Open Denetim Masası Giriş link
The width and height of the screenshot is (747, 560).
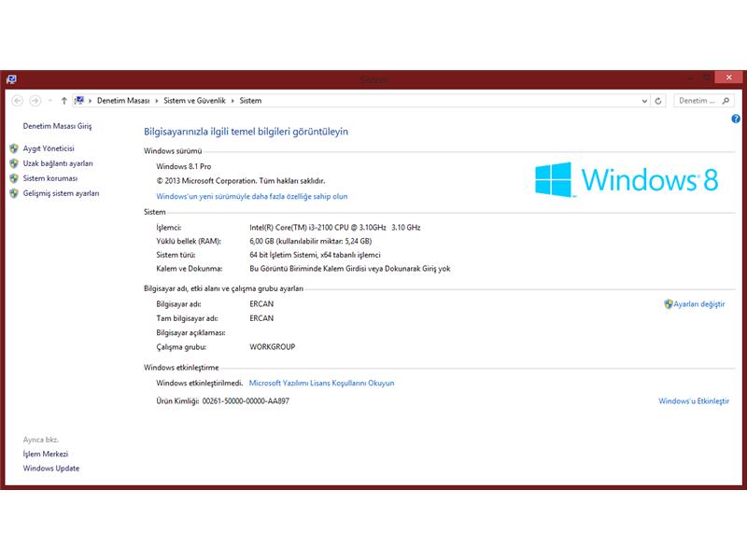57,126
